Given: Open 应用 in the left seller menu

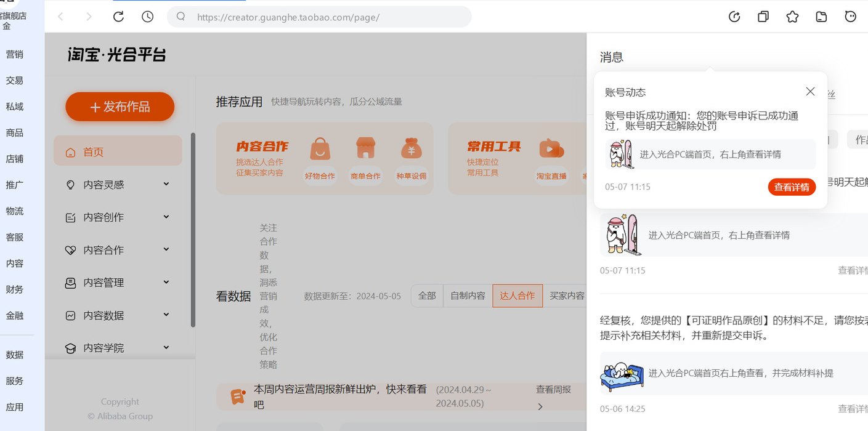Looking at the screenshot, I should (x=15, y=408).
